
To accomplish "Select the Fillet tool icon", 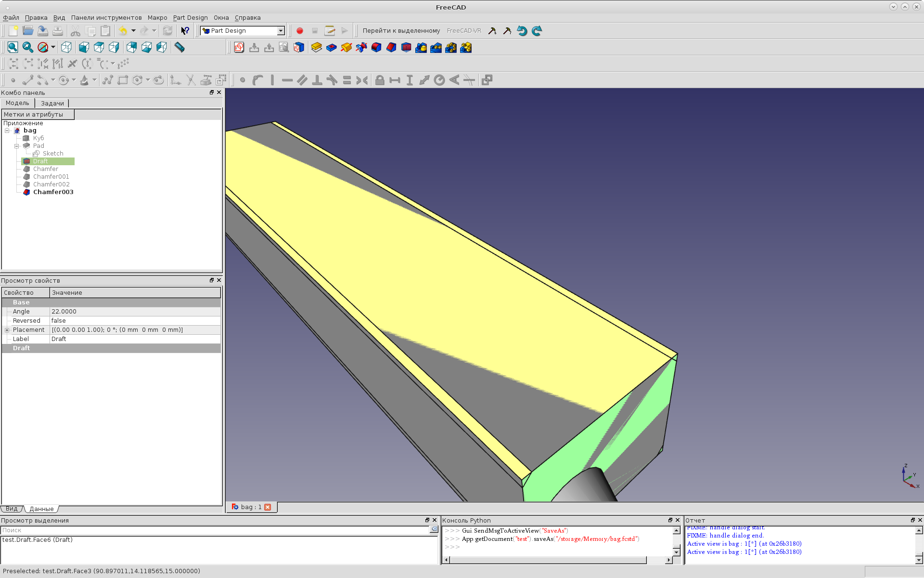I will coord(376,47).
